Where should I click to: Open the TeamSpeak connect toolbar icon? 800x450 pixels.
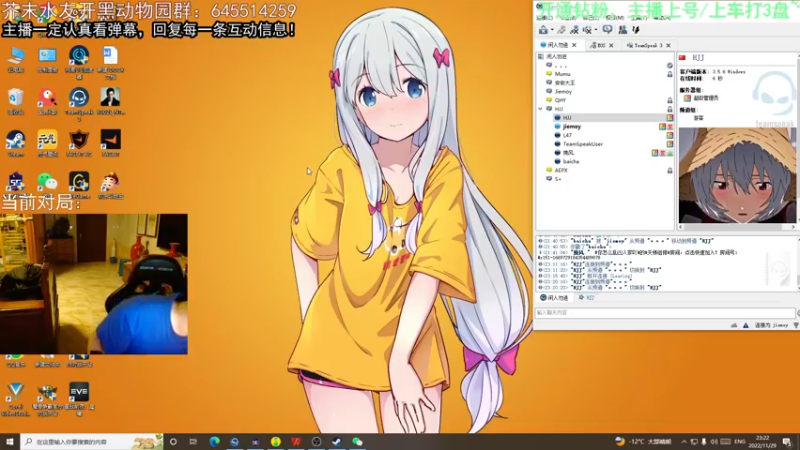click(543, 30)
